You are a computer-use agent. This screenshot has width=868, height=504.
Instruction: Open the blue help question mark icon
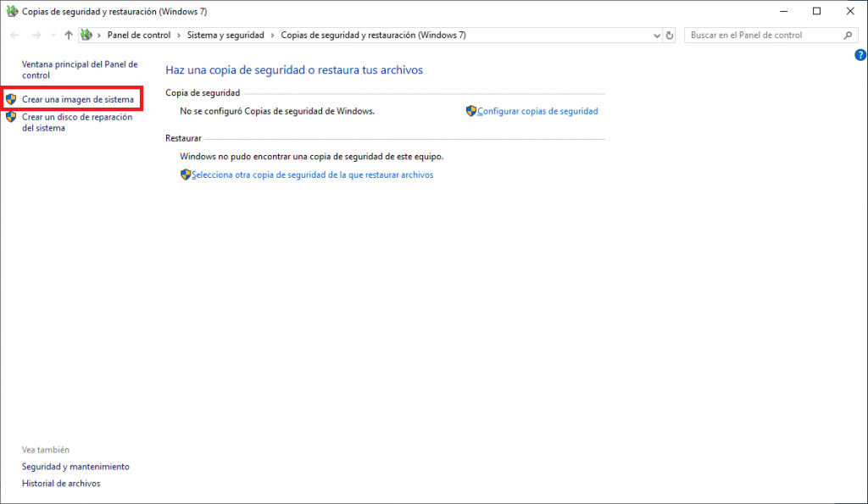tap(860, 55)
